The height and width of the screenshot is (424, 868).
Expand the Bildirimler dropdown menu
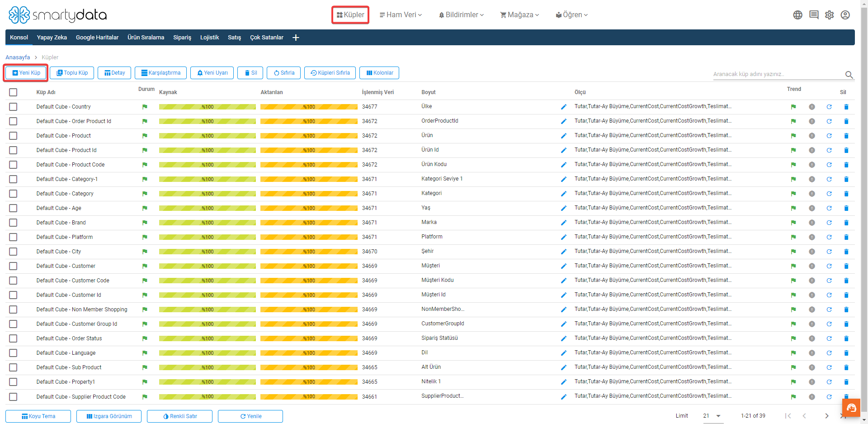(461, 15)
